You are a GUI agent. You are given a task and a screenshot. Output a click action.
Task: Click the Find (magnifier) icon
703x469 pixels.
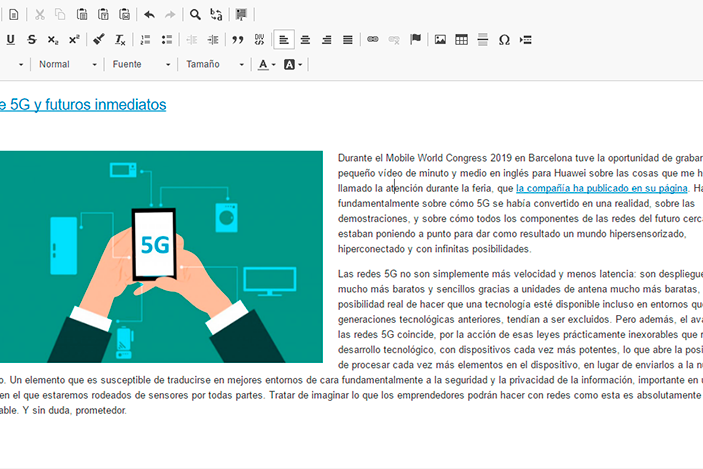point(195,15)
